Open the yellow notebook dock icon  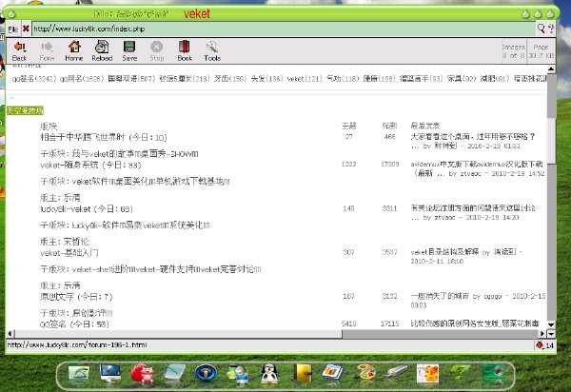[302, 374]
